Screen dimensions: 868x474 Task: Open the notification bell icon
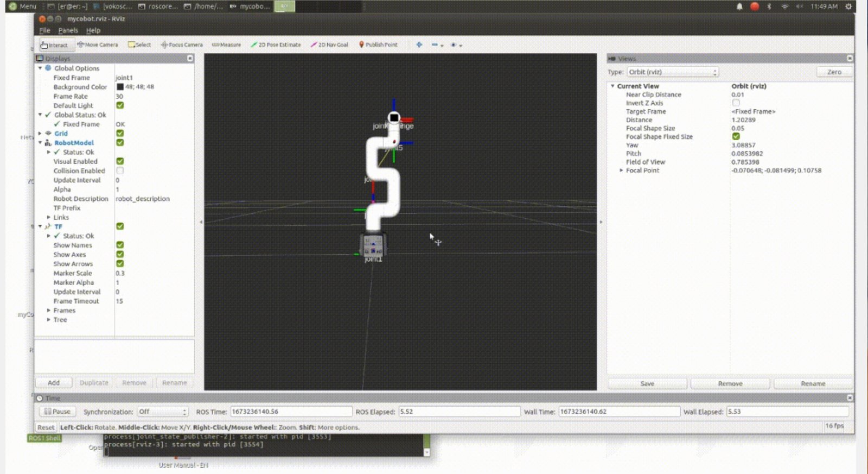point(739,7)
